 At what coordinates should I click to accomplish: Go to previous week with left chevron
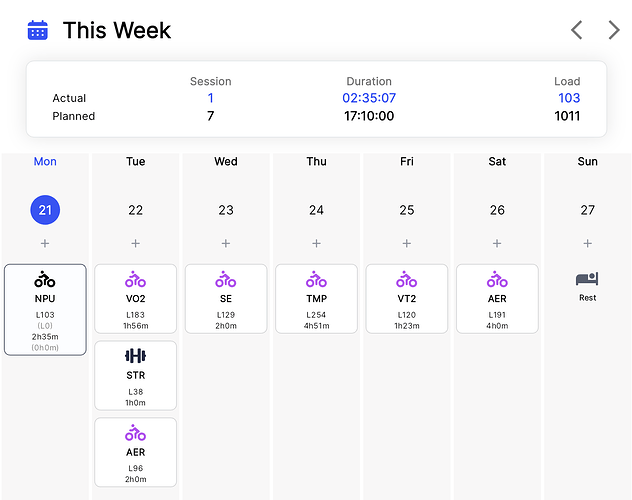click(577, 30)
